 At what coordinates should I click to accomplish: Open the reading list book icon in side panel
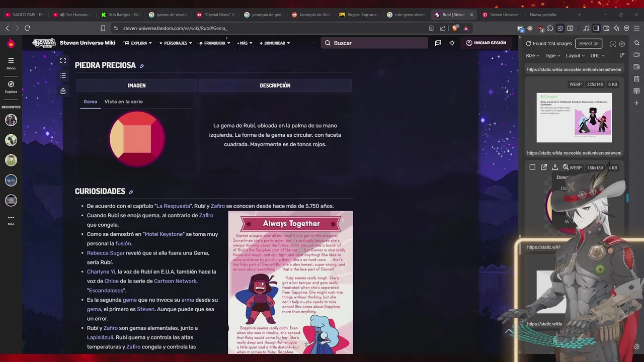[x=637, y=91]
